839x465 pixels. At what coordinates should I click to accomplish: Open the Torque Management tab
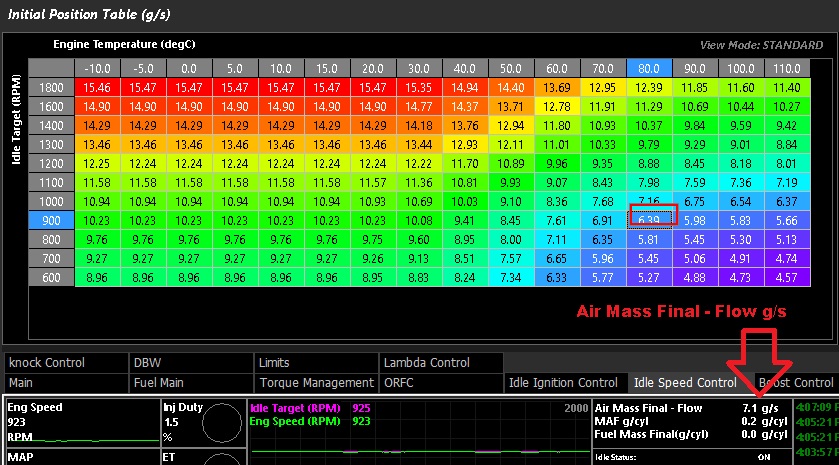pyautogui.click(x=316, y=383)
